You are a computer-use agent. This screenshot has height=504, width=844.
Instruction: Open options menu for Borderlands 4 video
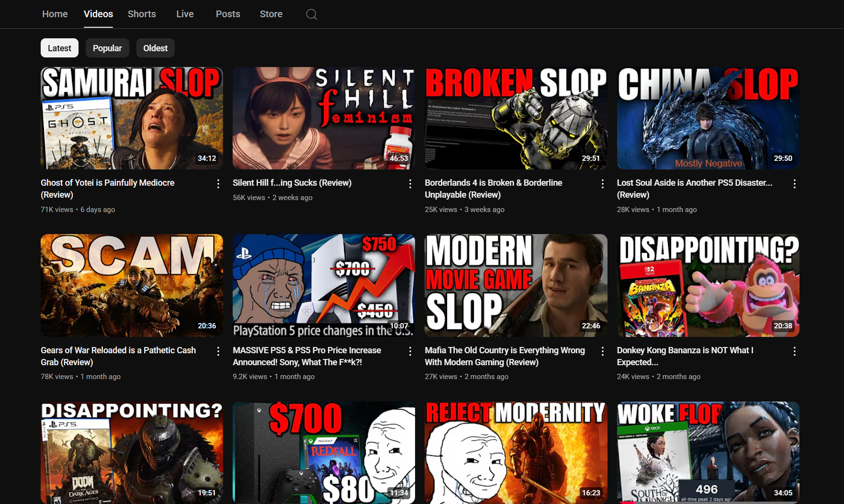pos(603,184)
